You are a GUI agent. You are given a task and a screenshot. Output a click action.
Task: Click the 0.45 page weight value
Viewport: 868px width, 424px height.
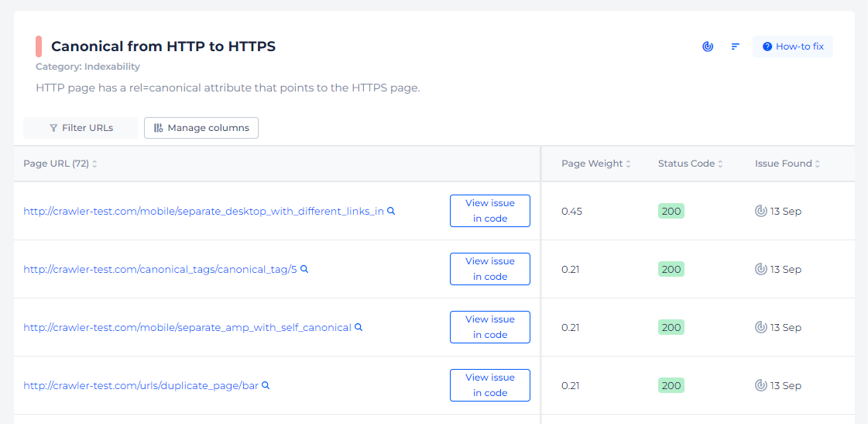pyautogui.click(x=572, y=211)
